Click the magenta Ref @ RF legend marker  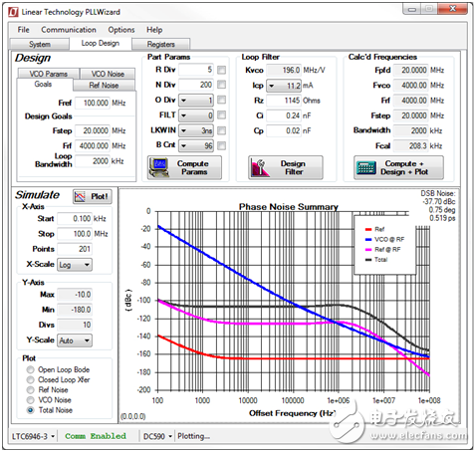tap(368, 250)
